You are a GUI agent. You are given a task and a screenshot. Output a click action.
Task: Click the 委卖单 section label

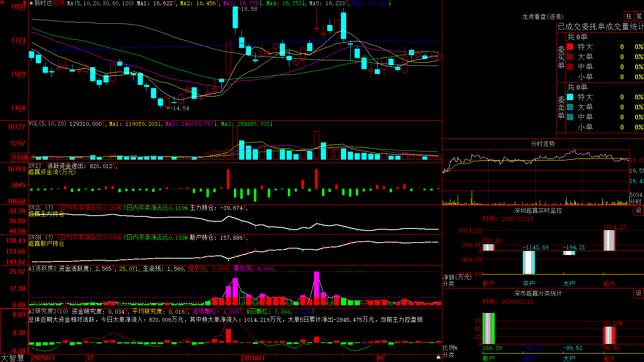[x=561, y=107]
